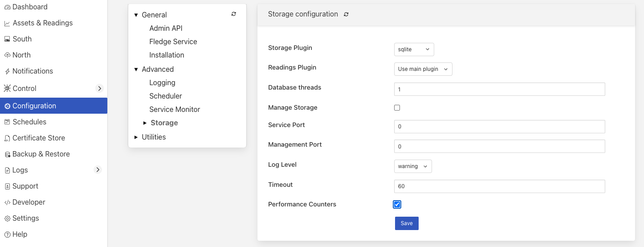Image resolution: width=644 pixels, height=247 pixels.
Task: Select Scheduler category
Action: 166,96
